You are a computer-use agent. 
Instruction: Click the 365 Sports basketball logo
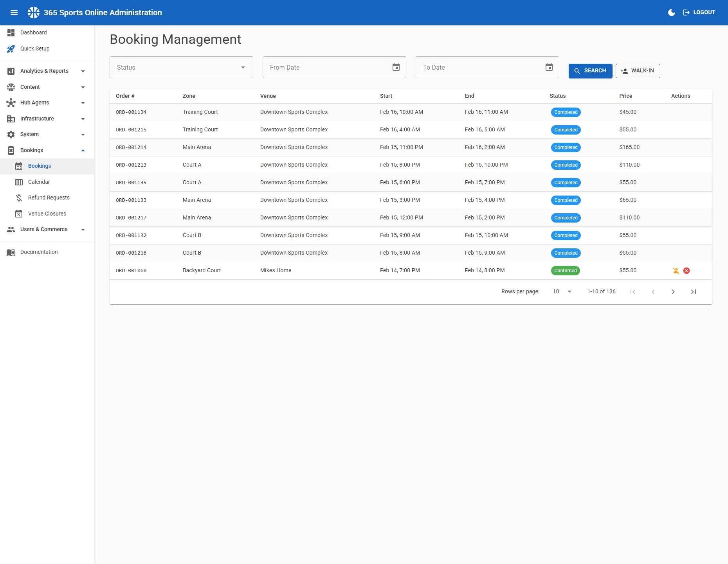click(34, 13)
